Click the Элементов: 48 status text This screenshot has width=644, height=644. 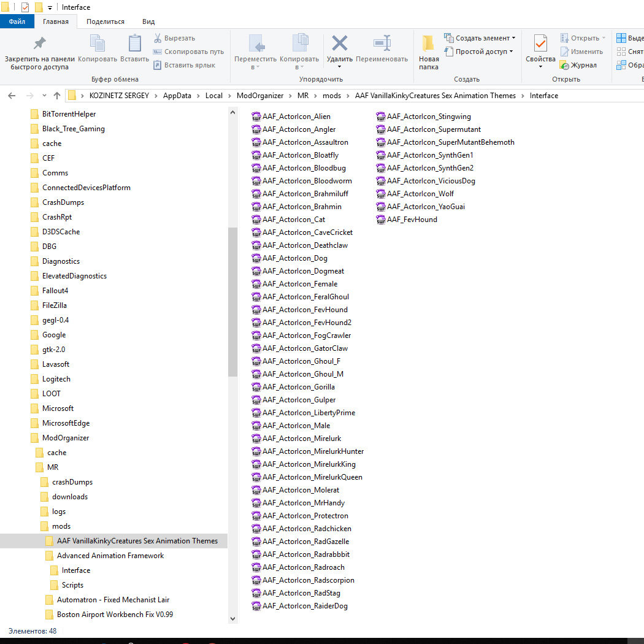click(x=33, y=631)
